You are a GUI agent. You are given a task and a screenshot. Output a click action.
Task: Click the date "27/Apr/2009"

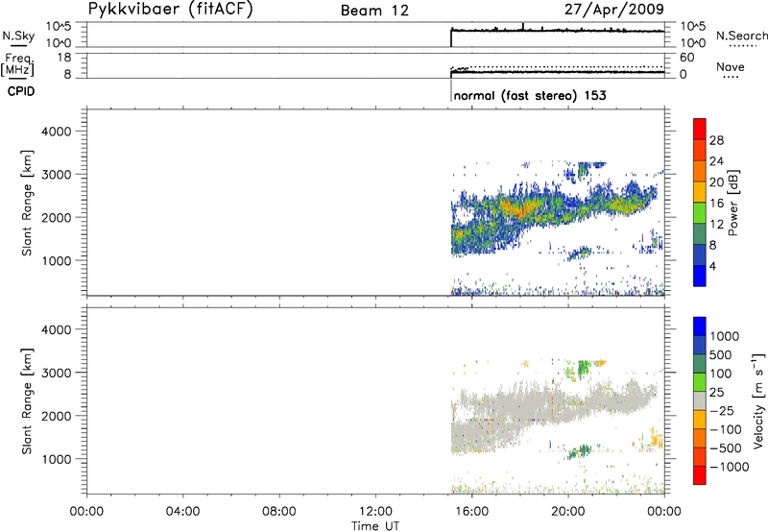[x=614, y=9]
